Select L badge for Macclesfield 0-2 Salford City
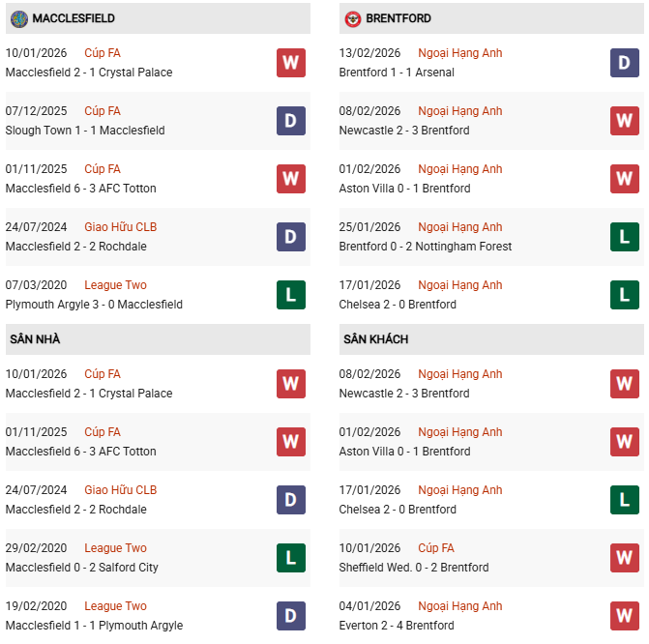 290,558
